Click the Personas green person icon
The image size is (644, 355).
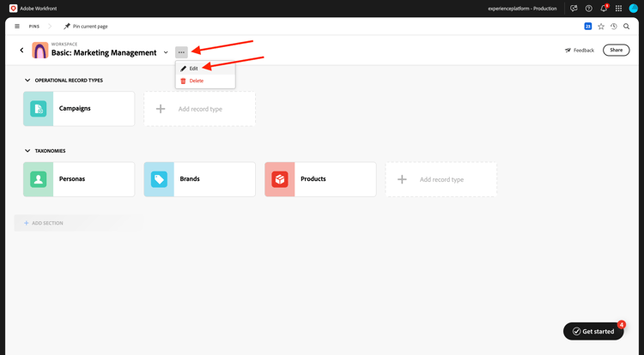[38, 179]
